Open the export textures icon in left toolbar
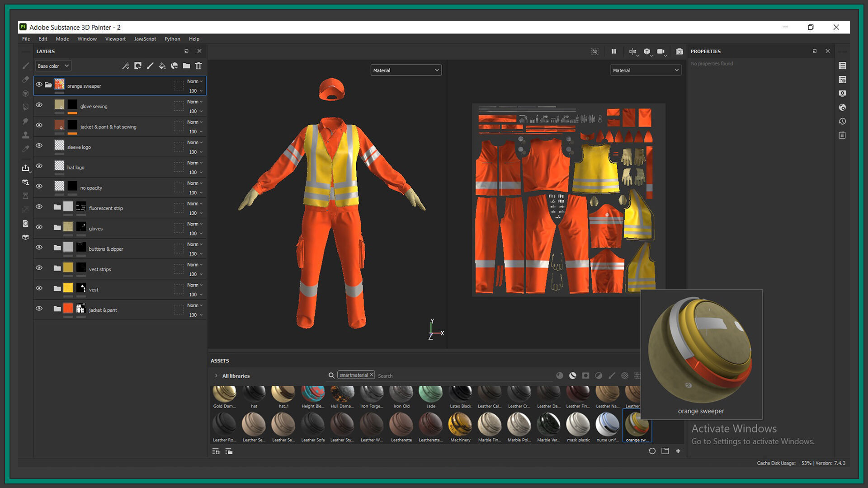 click(x=26, y=168)
